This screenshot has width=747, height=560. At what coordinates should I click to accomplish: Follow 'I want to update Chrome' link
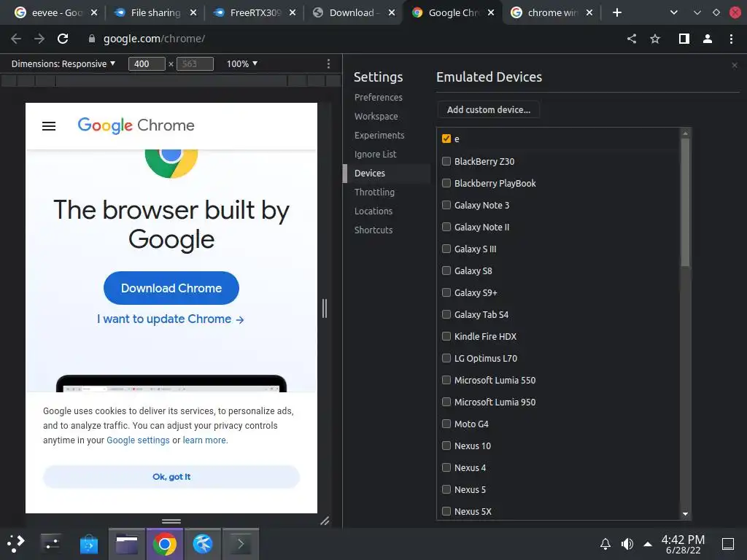coord(171,319)
